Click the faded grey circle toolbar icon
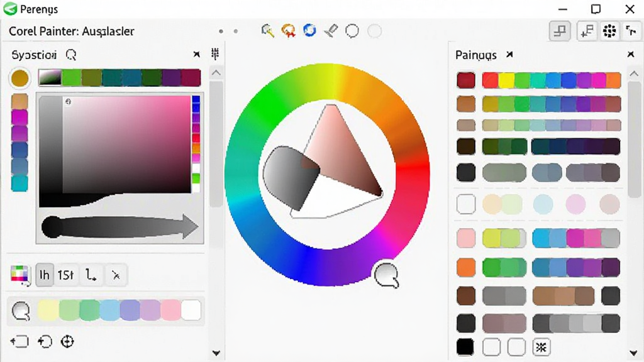 click(x=374, y=31)
